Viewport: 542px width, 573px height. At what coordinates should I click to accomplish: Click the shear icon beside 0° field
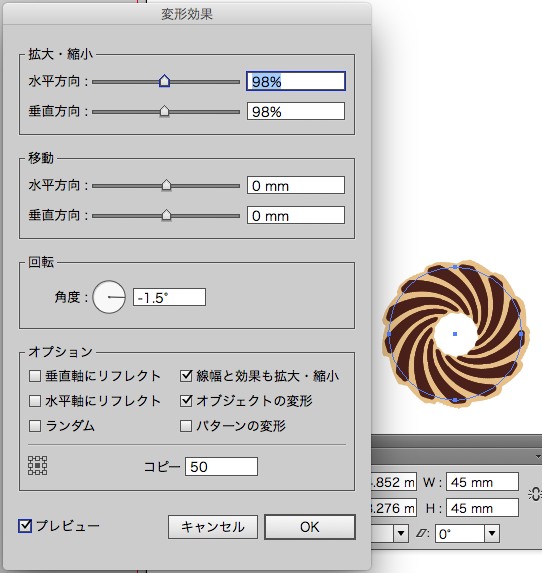tap(423, 534)
